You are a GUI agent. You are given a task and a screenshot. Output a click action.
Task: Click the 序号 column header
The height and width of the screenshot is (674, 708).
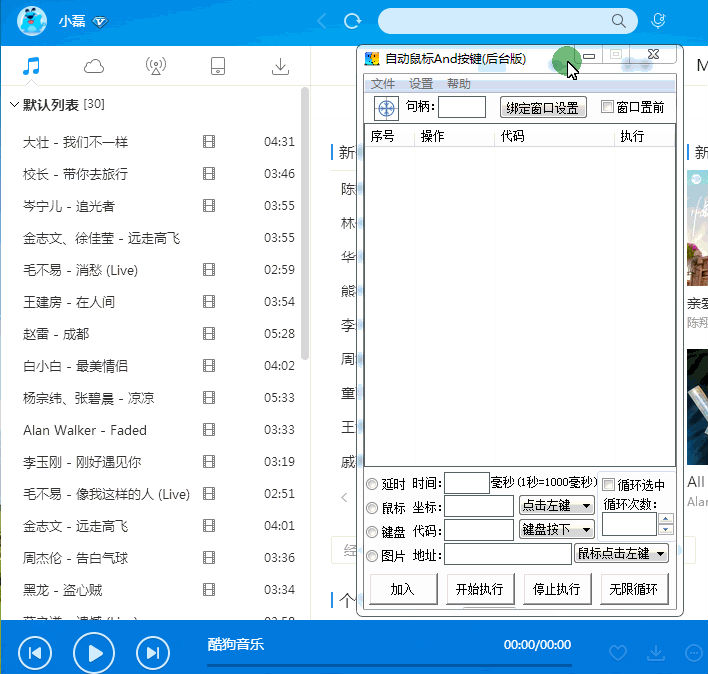pyautogui.click(x=389, y=136)
